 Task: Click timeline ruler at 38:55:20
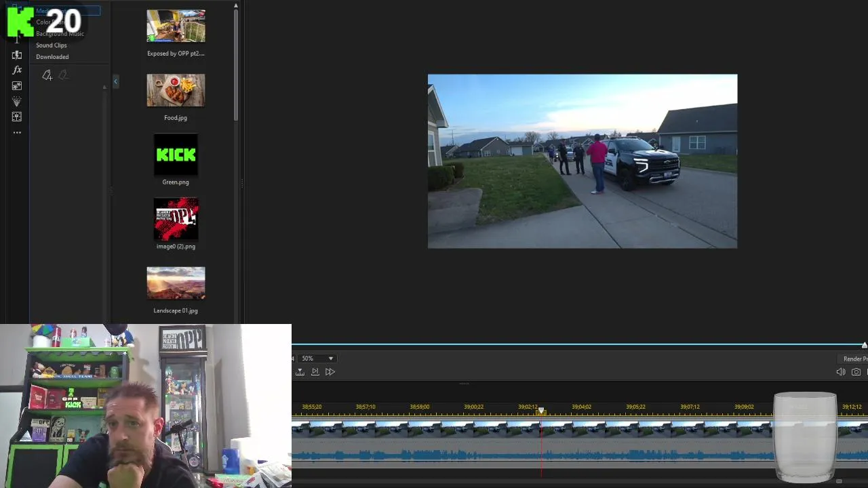(312, 407)
